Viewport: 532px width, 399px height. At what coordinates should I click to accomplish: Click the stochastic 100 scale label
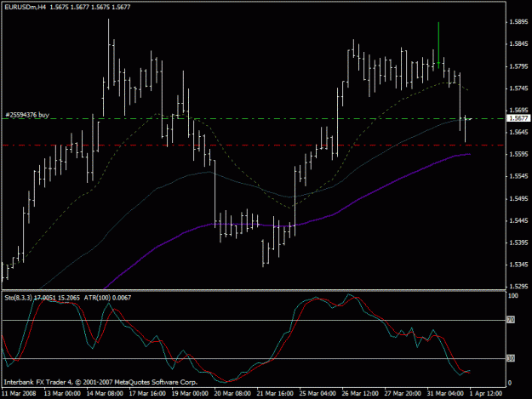(513, 296)
